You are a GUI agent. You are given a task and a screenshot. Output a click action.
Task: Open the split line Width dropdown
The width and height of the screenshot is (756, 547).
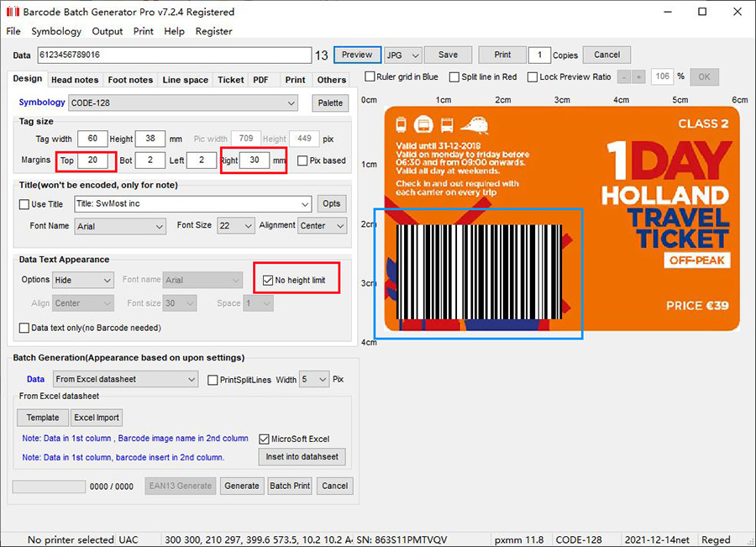tap(314, 380)
